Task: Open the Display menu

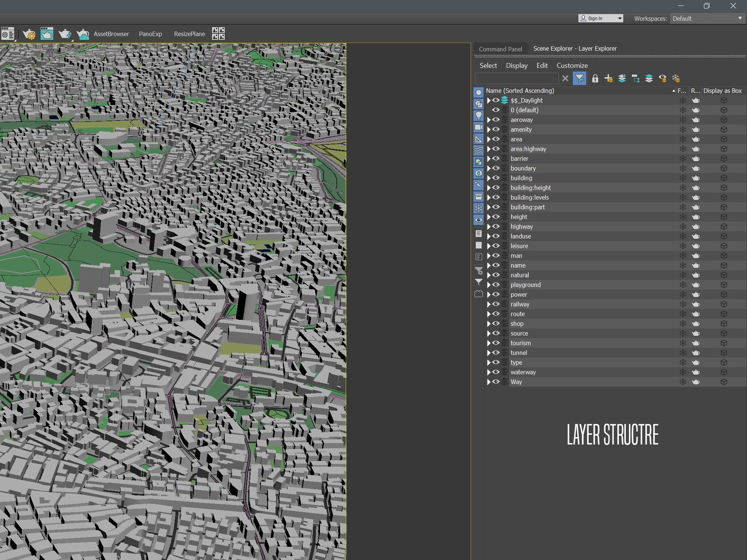Action: (x=517, y=65)
